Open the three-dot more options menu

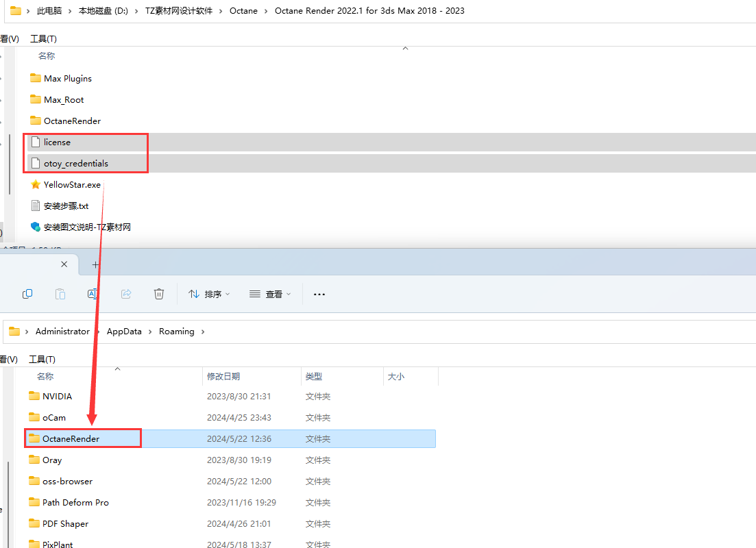319,294
